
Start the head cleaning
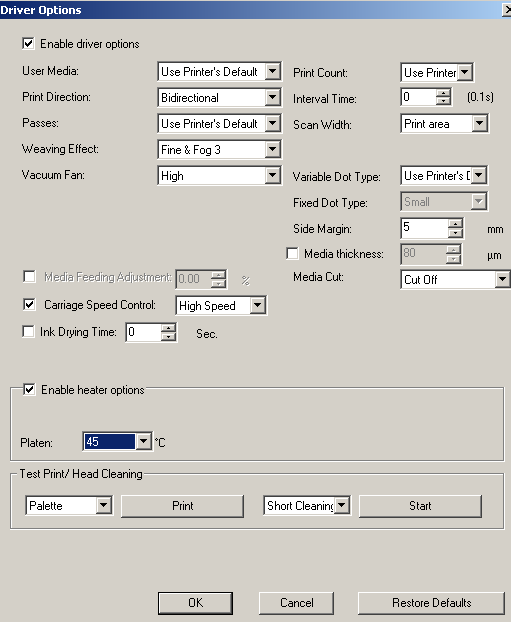pos(420,506)
